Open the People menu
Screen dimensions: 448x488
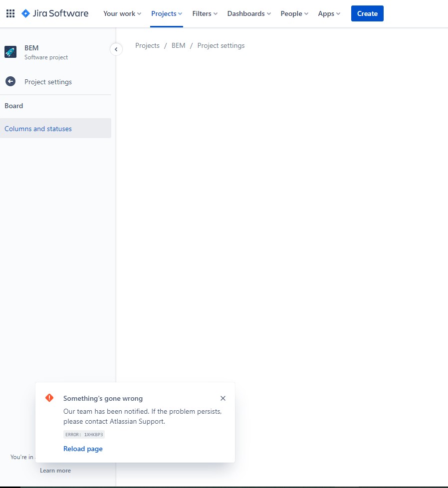pos(294,13)
